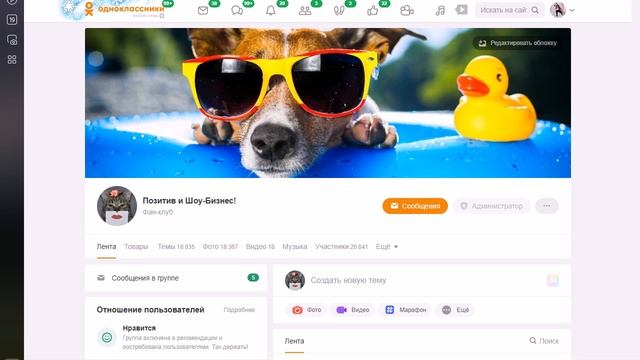
Task: Open notifications bell icon
Action: 271,11
